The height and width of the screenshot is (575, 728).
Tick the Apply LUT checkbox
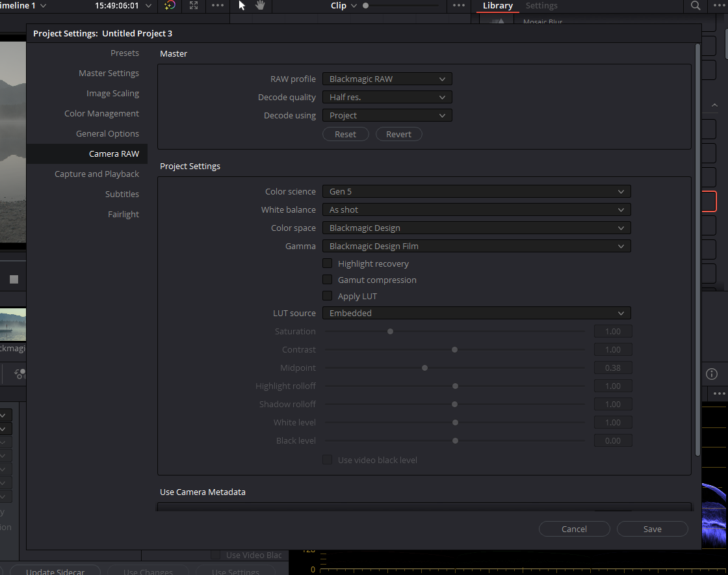pyautogui.click(x=328, y=296)
